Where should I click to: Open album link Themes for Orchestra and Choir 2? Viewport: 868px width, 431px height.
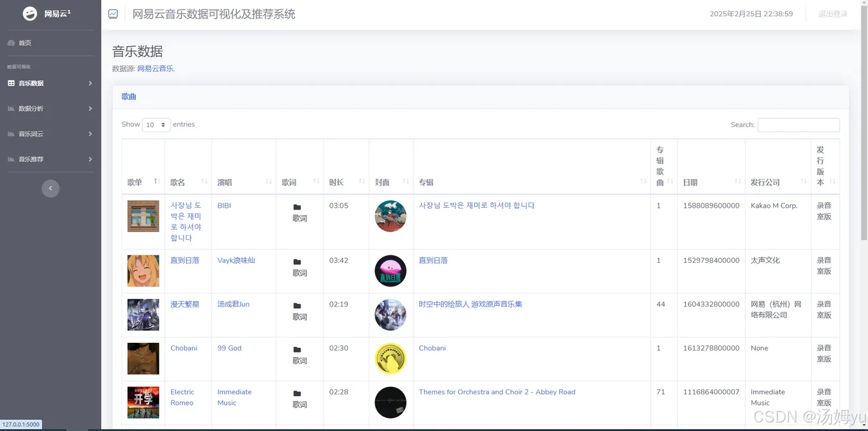pos(497,392)
